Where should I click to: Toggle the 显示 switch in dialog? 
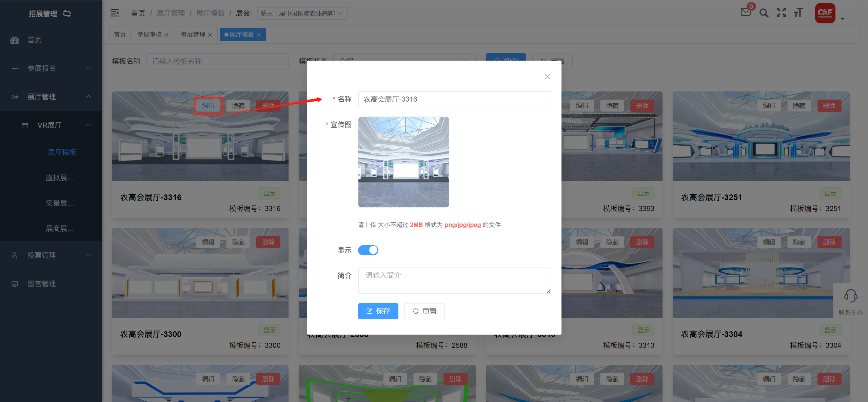(x=368, y=250)
